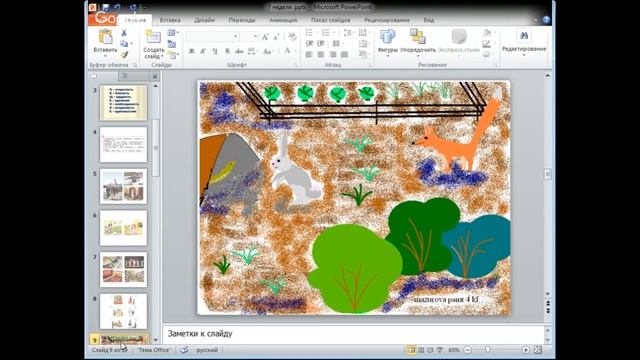Open the Переходы ribbon tab
Screen dimensions: 640x360
(x=242, y=20)
